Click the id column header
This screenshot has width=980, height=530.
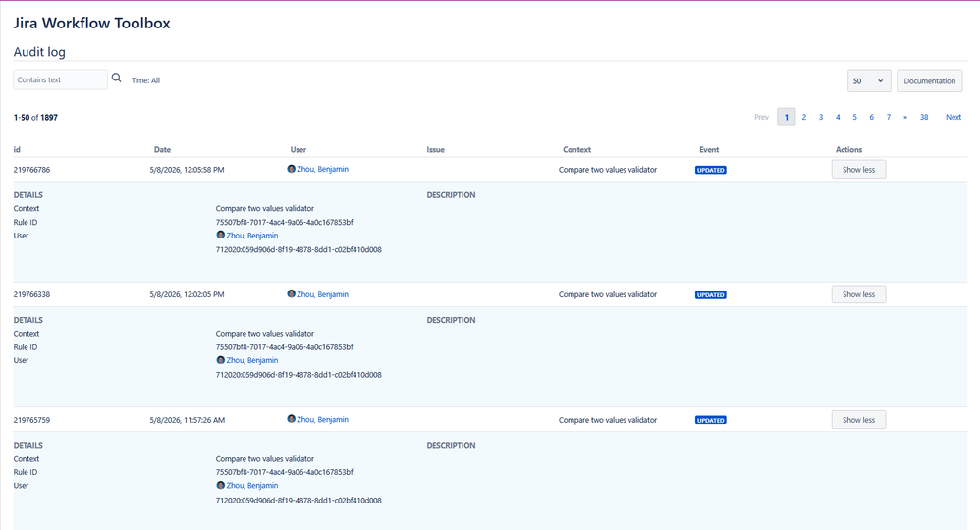[x=17, y=149]
